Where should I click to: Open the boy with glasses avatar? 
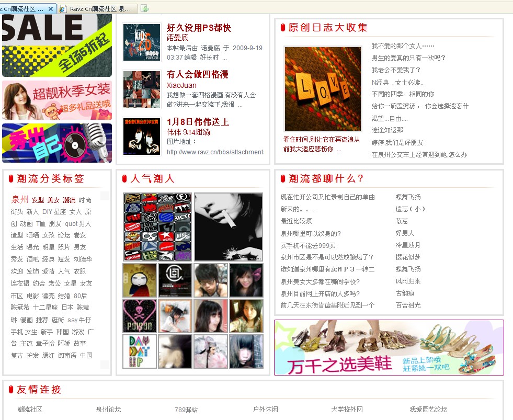point(211,280)
